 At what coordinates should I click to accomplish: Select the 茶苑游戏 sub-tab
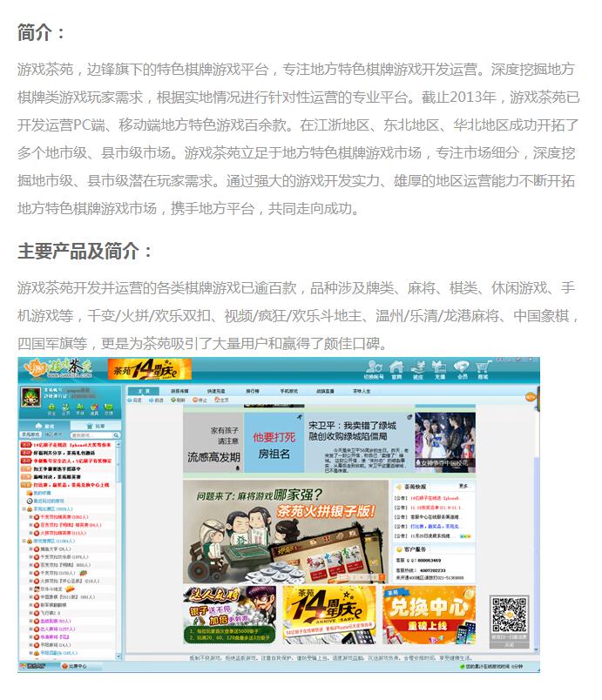[30, 434]
